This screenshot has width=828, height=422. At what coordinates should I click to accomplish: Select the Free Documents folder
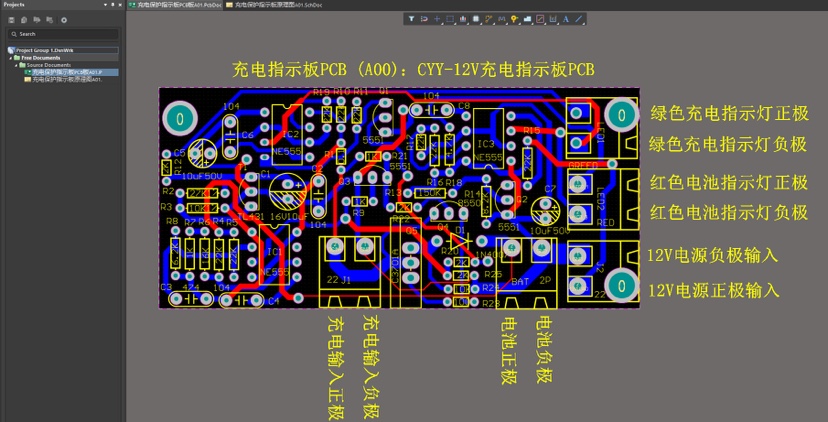click(41, 58)
